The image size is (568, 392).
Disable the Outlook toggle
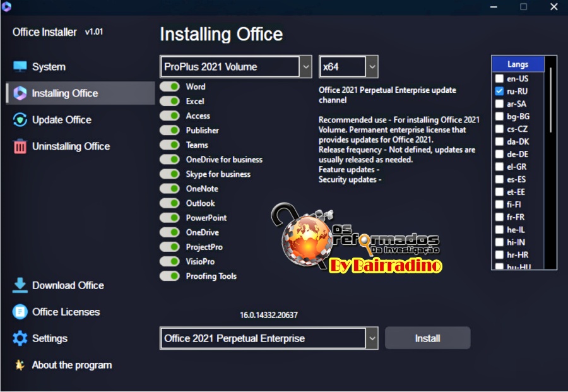[170, 203]
